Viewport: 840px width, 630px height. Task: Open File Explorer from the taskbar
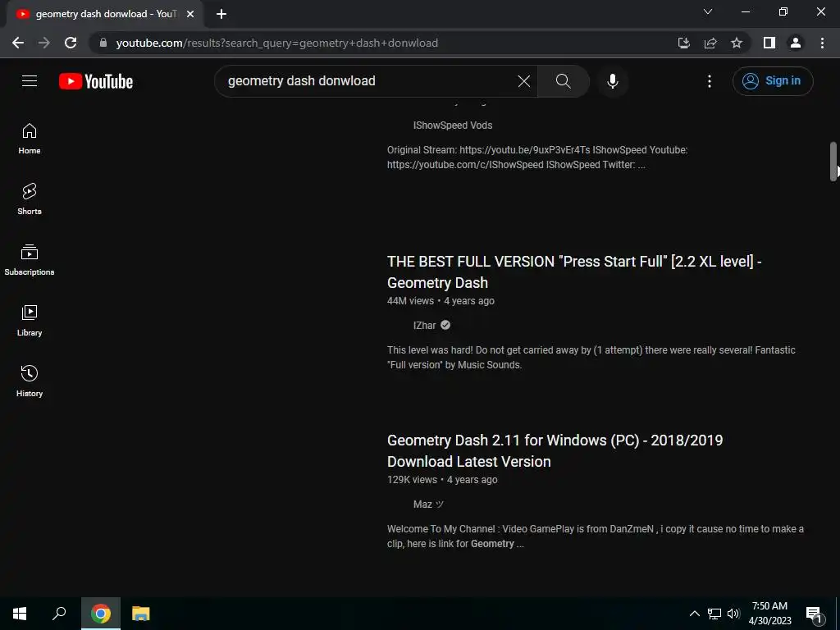(141, 614)
